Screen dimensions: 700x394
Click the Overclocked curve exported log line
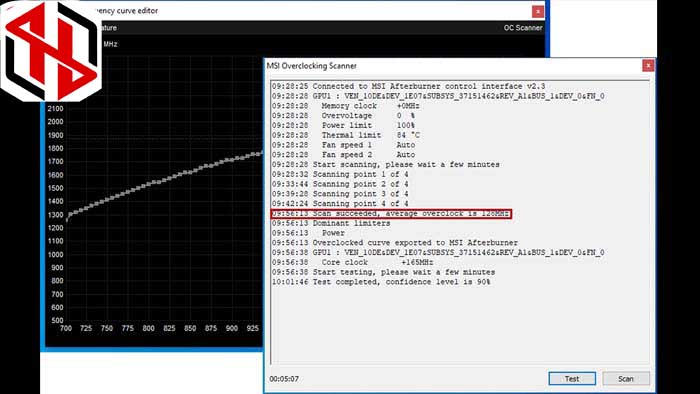(x=395, y=243)
